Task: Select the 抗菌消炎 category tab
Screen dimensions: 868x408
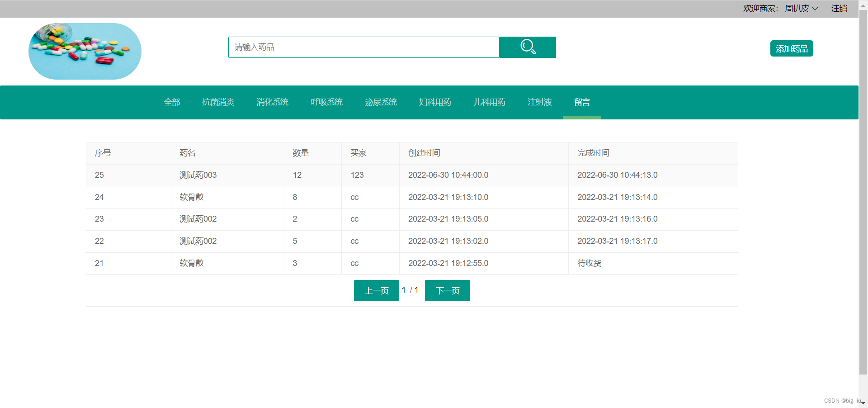Action: point(218,102)
